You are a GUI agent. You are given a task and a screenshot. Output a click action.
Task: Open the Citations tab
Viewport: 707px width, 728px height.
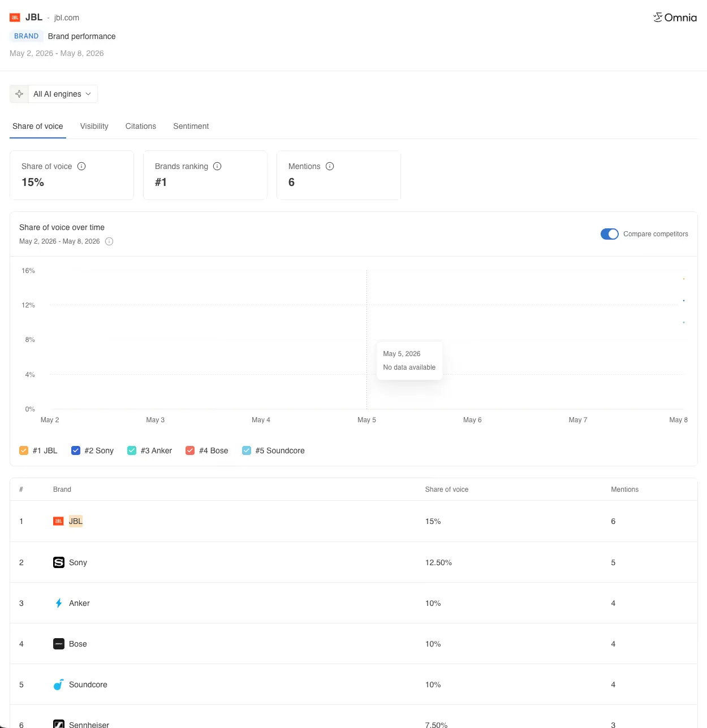(141, 126)
